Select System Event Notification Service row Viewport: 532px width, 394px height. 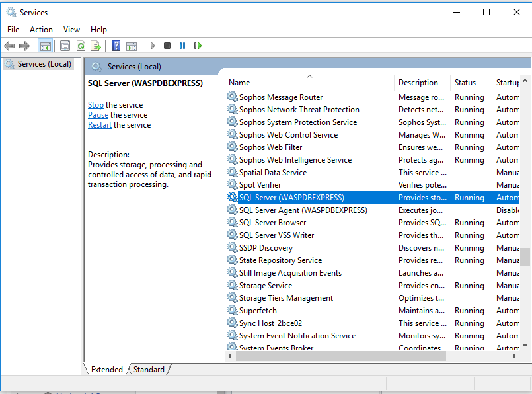pyautogui.click(x=373, y=335)
